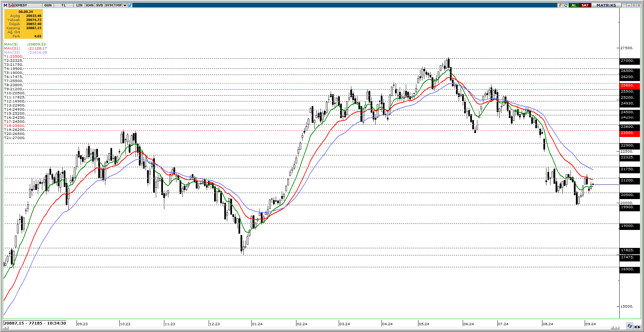Open the TMP template menu
Screen dimensions: 644x332
coord(118,5)
